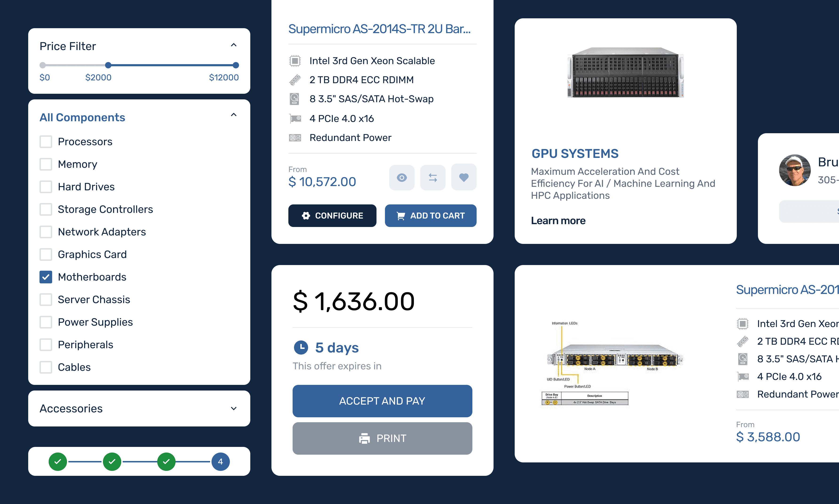
Task: Click the second completed step checkmark
Action: 112,461
